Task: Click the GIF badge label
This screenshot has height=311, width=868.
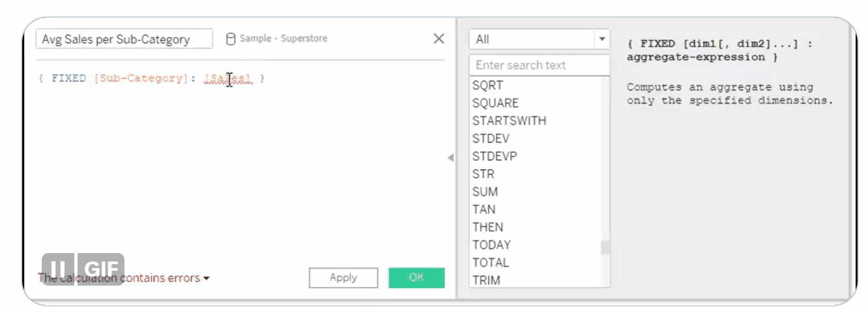Action: pyautogui.click(x=100, y=269)
